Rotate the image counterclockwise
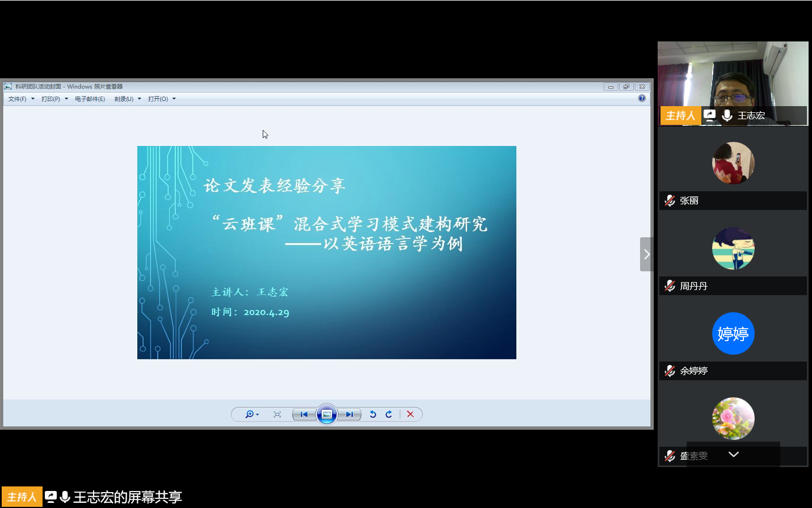The image size is (812, 508). point(373,414)
